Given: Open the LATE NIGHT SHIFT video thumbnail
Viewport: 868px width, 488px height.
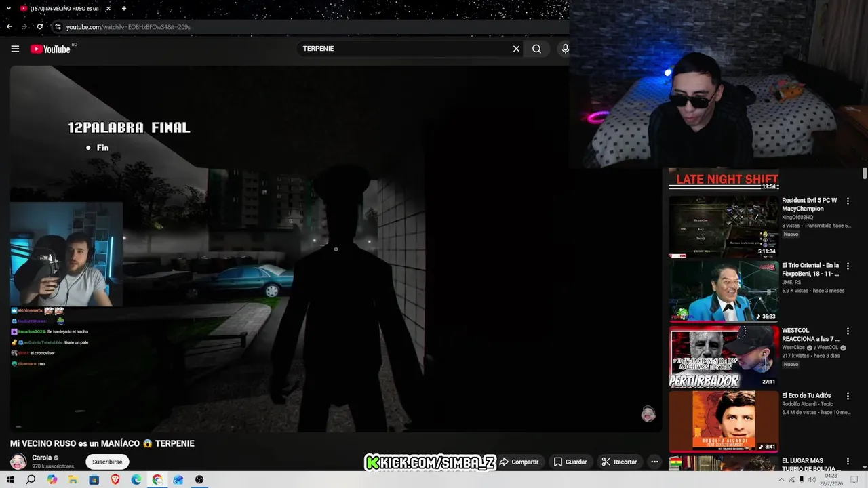Looking at the screenshot, I should [x=724, y=179].
